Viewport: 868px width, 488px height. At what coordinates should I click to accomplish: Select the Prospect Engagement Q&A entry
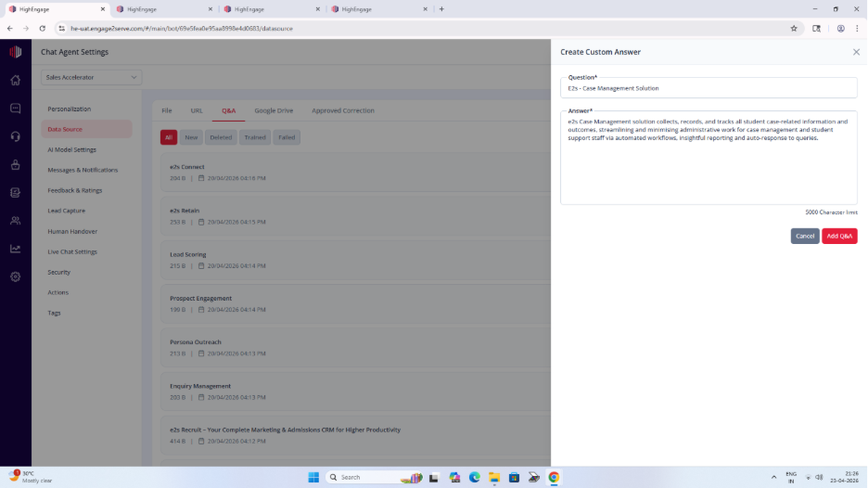pos(356,303)
